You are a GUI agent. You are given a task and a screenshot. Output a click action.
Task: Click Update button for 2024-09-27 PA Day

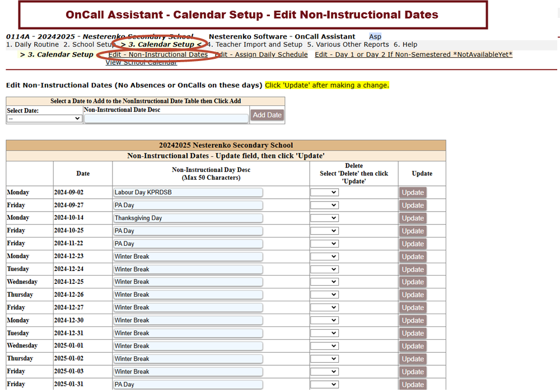[x=413, y=206]
